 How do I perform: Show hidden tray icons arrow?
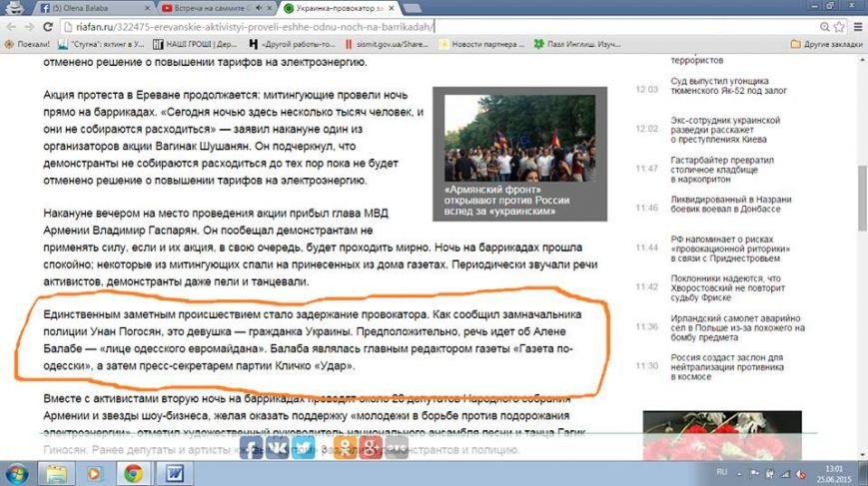739,474
